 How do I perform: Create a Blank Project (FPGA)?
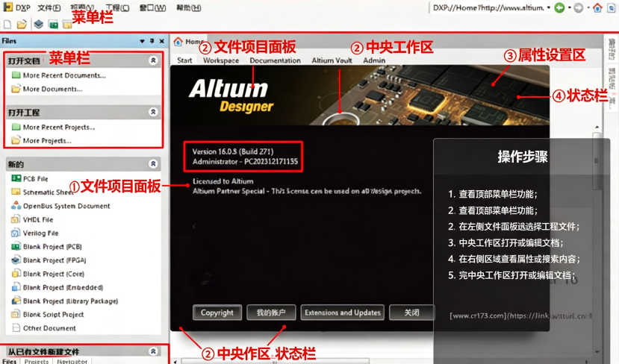pyautogui.click(x=49, y=260)
